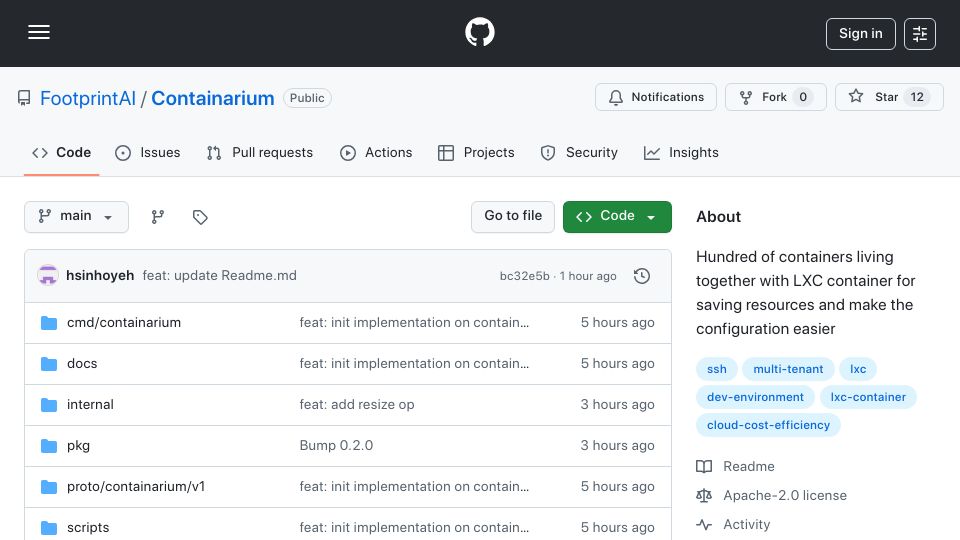
Task: Click the Notifications bell button
Action: 656,97
